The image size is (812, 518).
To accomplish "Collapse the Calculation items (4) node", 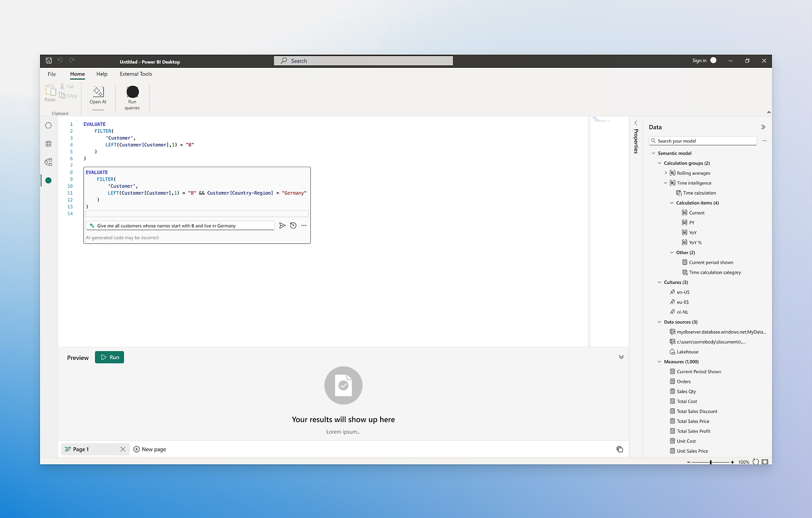I will [x=672, y=203].
